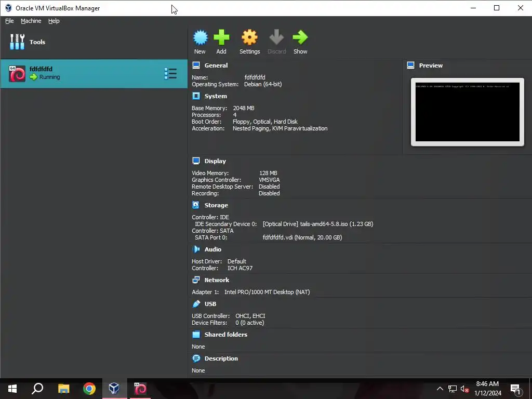Click Intel PRO/1000 MT Desktop adapter text
Viewport: 532px width, 399px height.
[267, 292]
